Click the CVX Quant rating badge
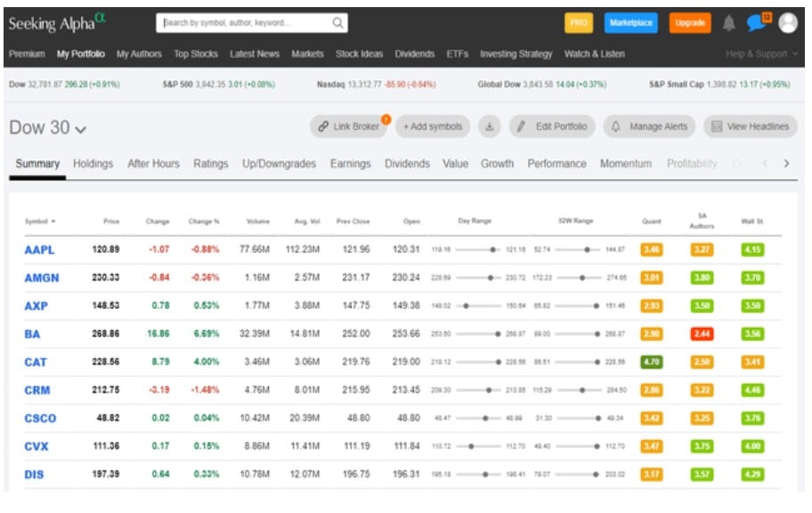 [651, 446]
